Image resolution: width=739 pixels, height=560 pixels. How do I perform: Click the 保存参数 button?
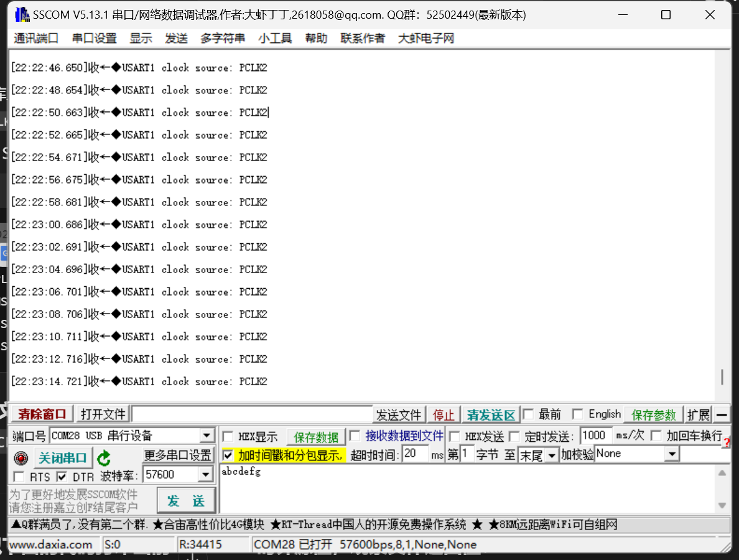click(653, 415)
